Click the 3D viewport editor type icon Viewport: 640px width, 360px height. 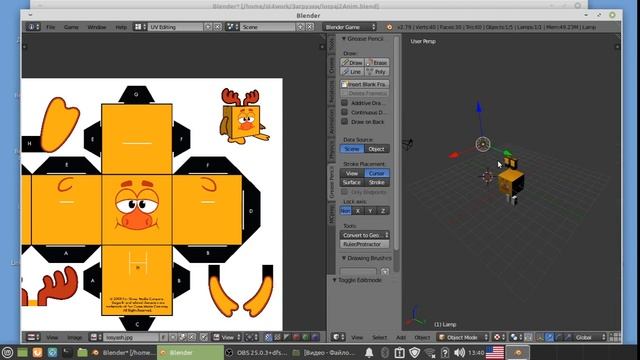point(337,337)
